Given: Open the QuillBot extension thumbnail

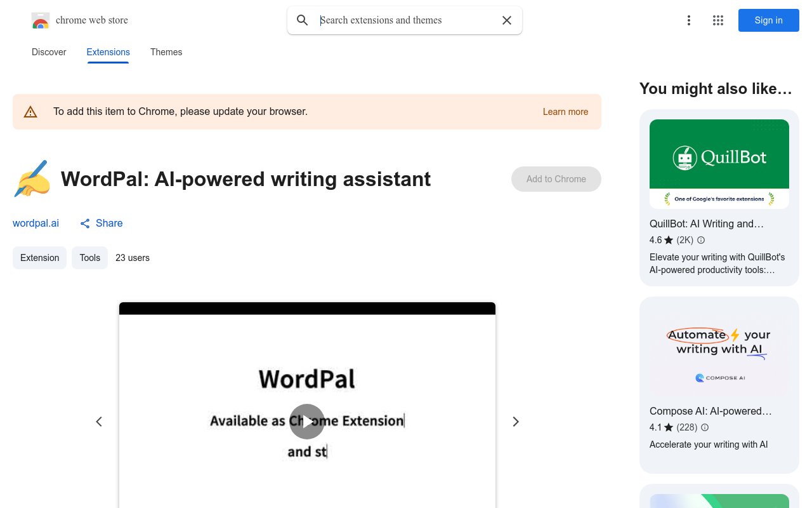Looking at the screenshot, I should tap(719, 164).
